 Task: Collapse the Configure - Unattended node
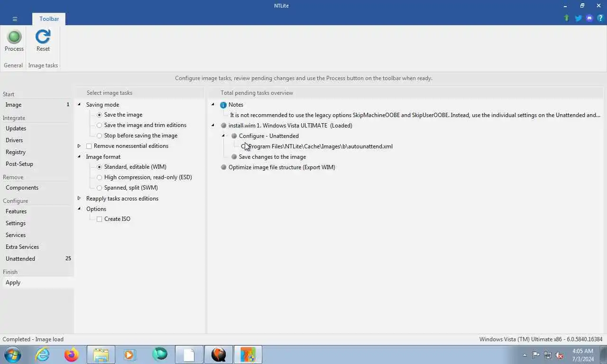coord(223,136)
